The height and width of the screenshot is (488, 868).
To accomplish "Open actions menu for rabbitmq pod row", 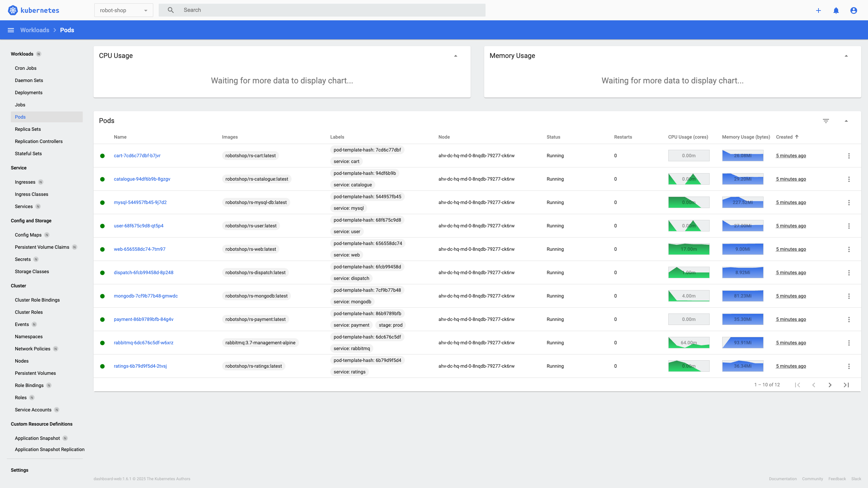I will (849, 343).
